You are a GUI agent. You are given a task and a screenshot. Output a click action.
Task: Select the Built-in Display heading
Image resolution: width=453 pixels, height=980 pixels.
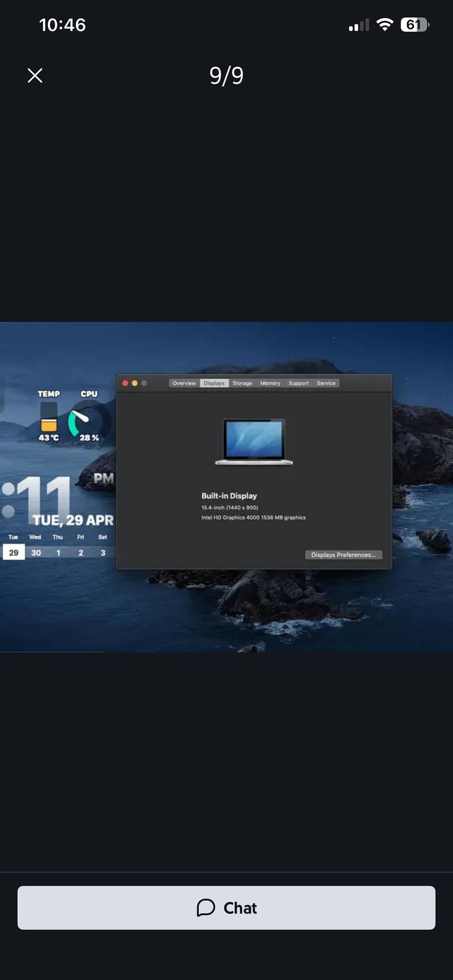click(229, 495)
